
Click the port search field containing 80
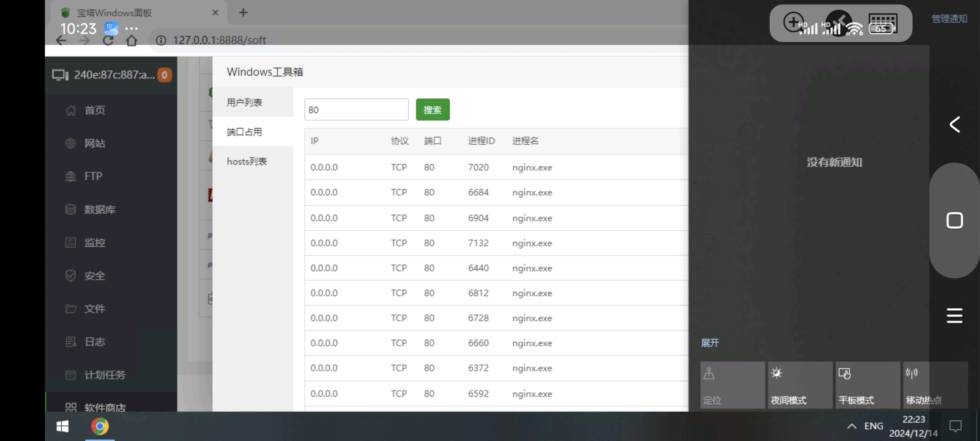point(356,110)
